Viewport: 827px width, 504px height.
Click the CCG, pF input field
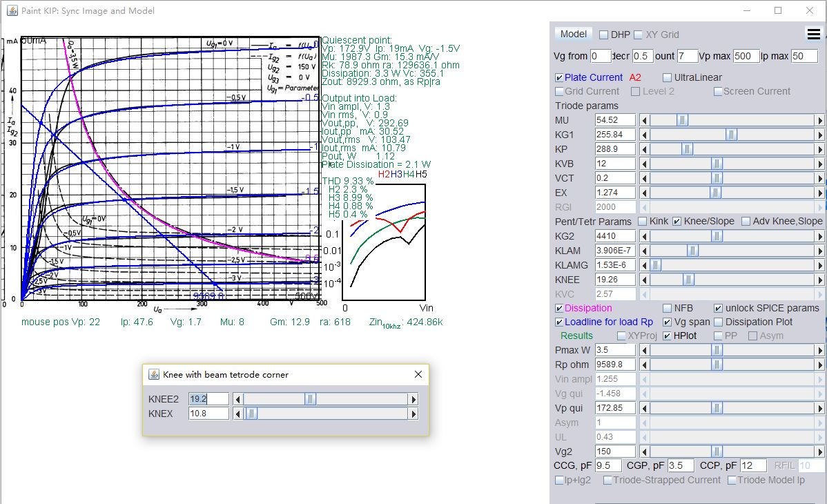(x=608, y=465)
